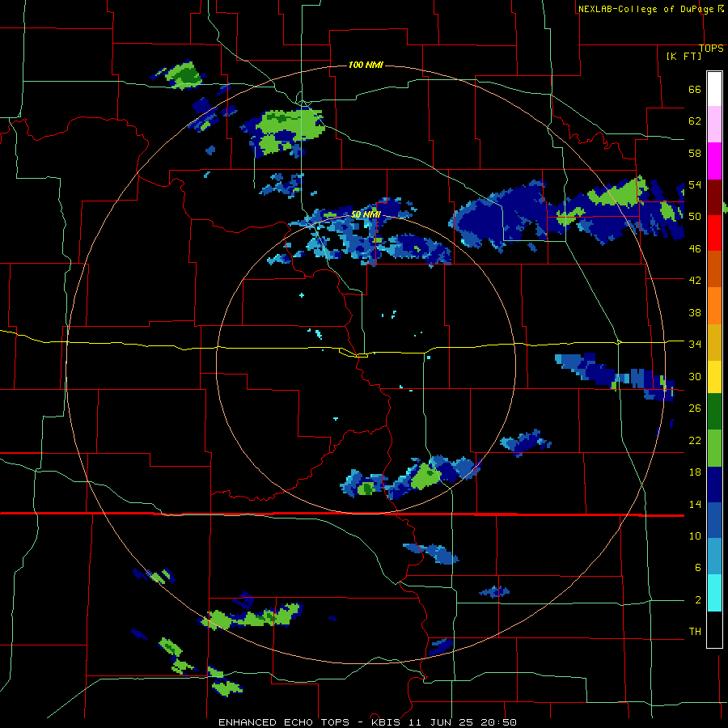
Task: Select the light pink legend swatch
Action: 714,125
